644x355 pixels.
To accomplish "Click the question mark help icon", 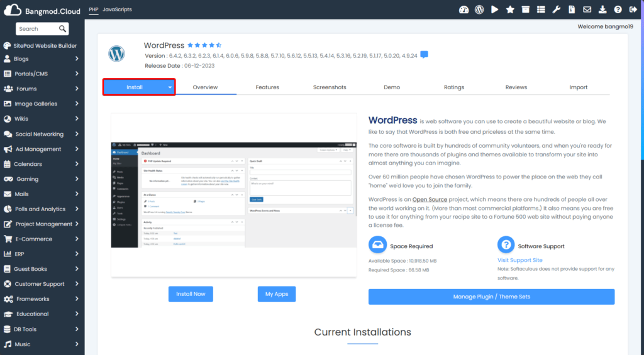I will pyautogui.click(x=618, y=9).
